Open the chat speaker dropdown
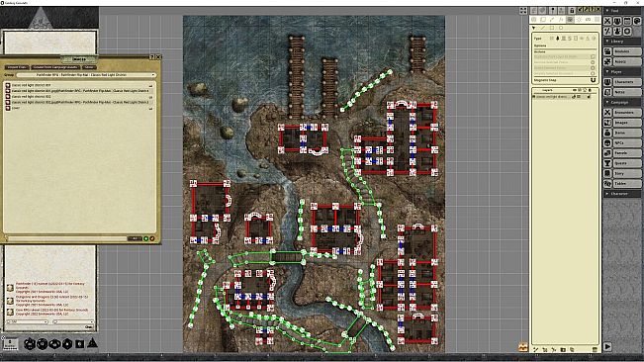The image size is (644, 362). click(27, 321)
